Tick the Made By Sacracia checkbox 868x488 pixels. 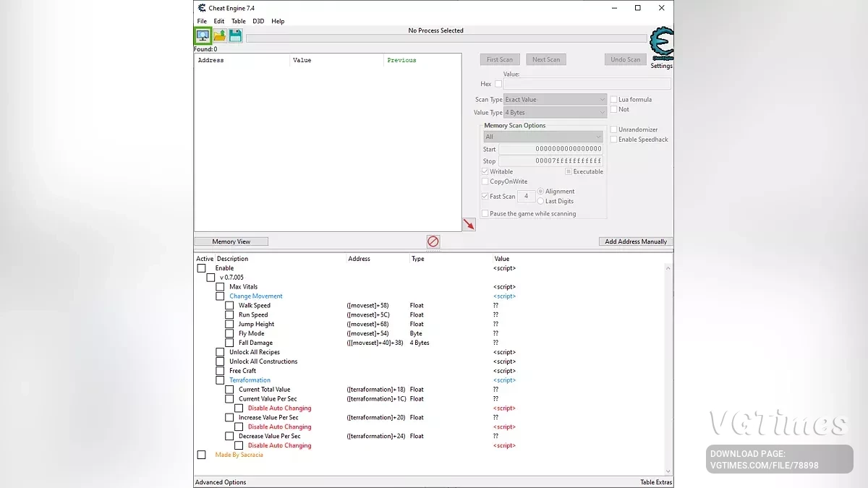tap(202, 455)
